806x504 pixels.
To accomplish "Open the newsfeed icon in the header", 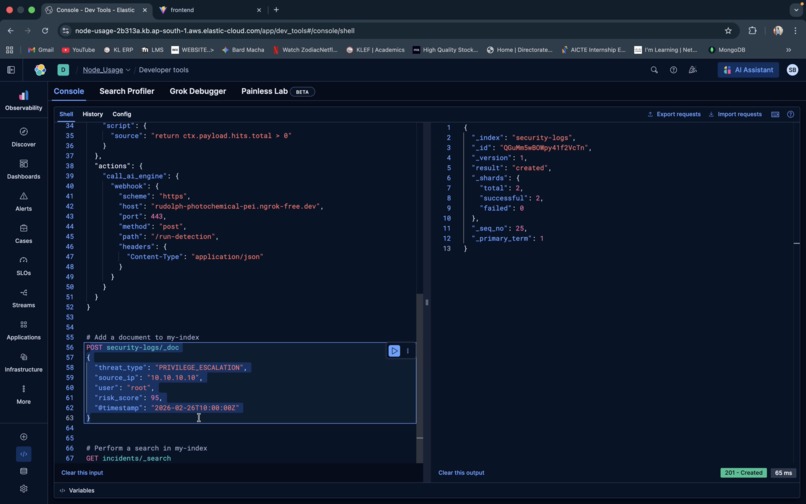I will (693, 70).
